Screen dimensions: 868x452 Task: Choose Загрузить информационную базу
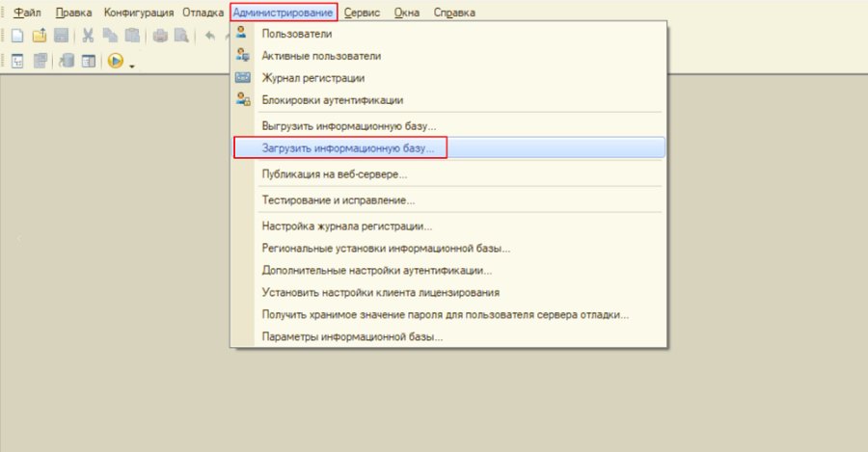448,148
